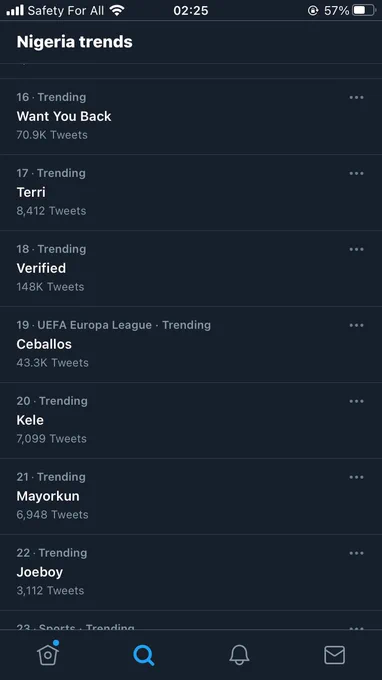
Task: Show options menu for Kele trend
Action: point(356,401)
